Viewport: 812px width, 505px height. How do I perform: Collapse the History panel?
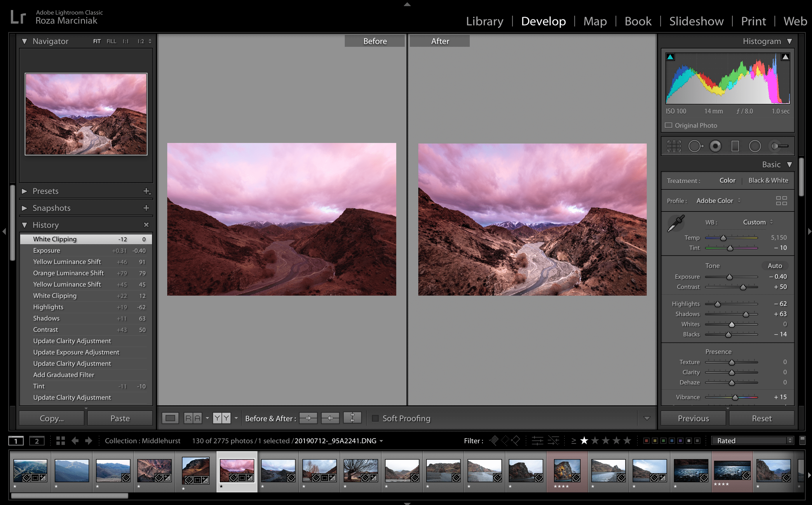[25, 225]
